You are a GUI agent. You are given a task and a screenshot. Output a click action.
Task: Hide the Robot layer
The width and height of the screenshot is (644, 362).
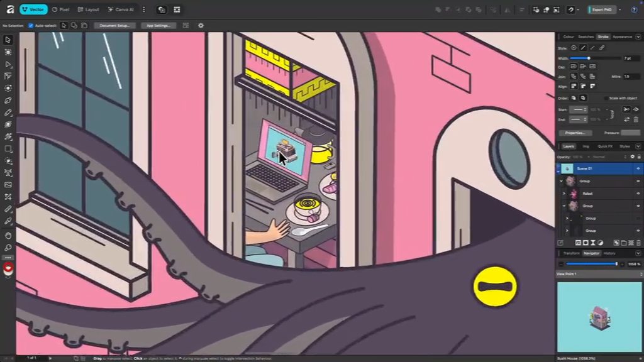[x=638, y=194]
